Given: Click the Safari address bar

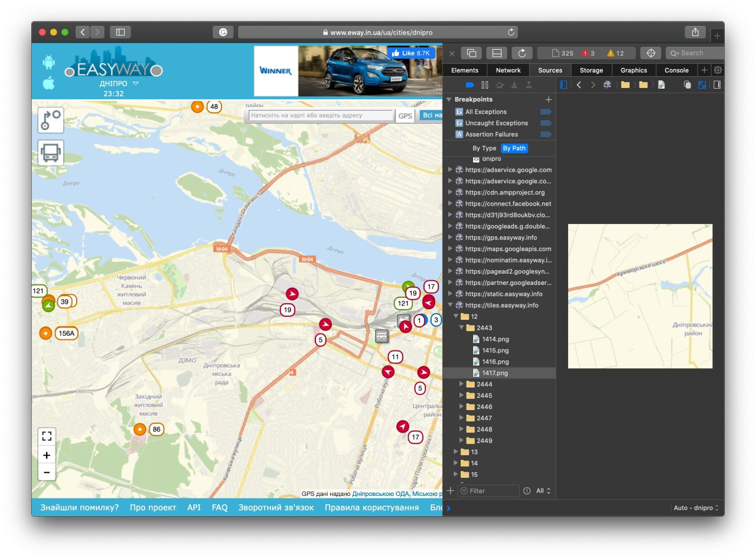Looking at the screenshot, I should (378, 33).
